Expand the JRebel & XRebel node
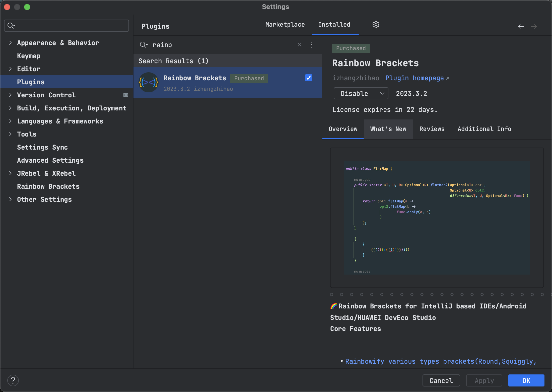This screenshot has height=392, width=552. coord(10,173)
